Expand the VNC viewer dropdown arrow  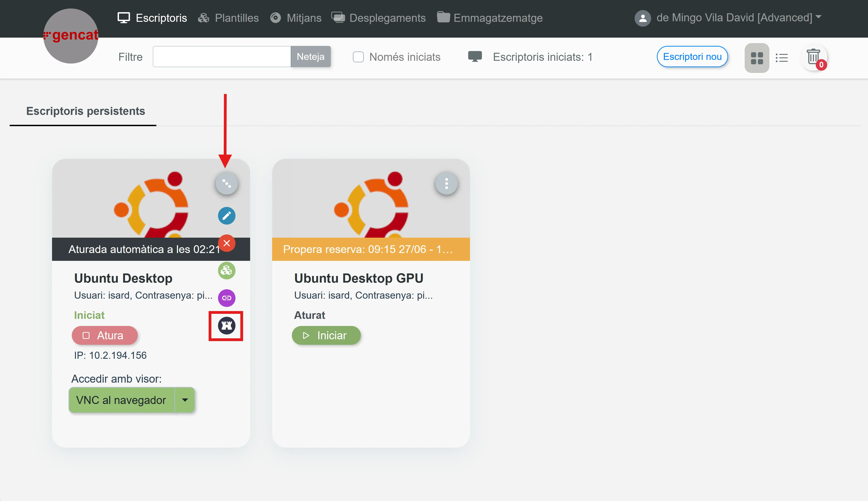coord(185,400)
